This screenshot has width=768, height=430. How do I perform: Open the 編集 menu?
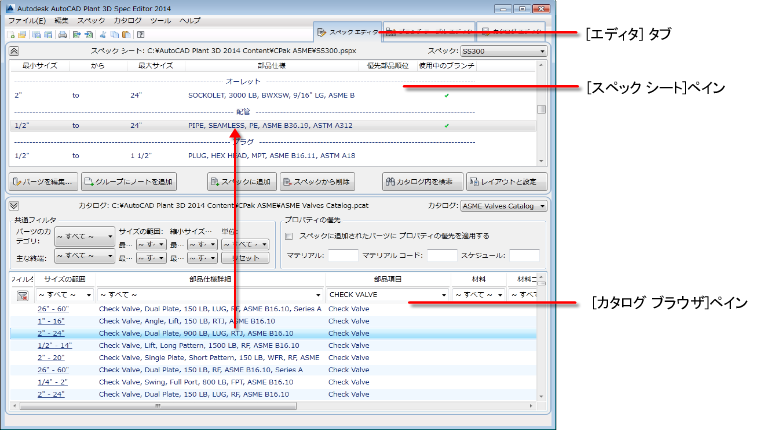coord(61,21)
